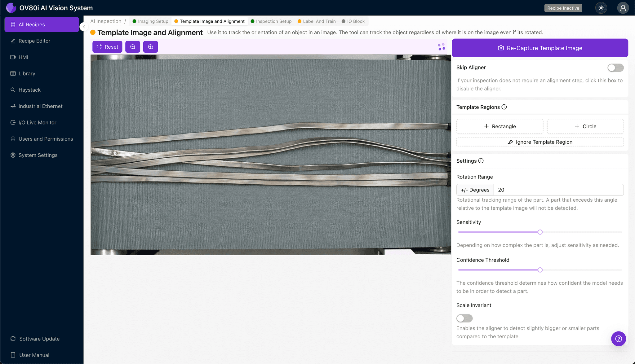The height and width of the screenshot is (364, 635).
Task: Click the camera icon in Re-Capture button
Action: click(501, 48)
